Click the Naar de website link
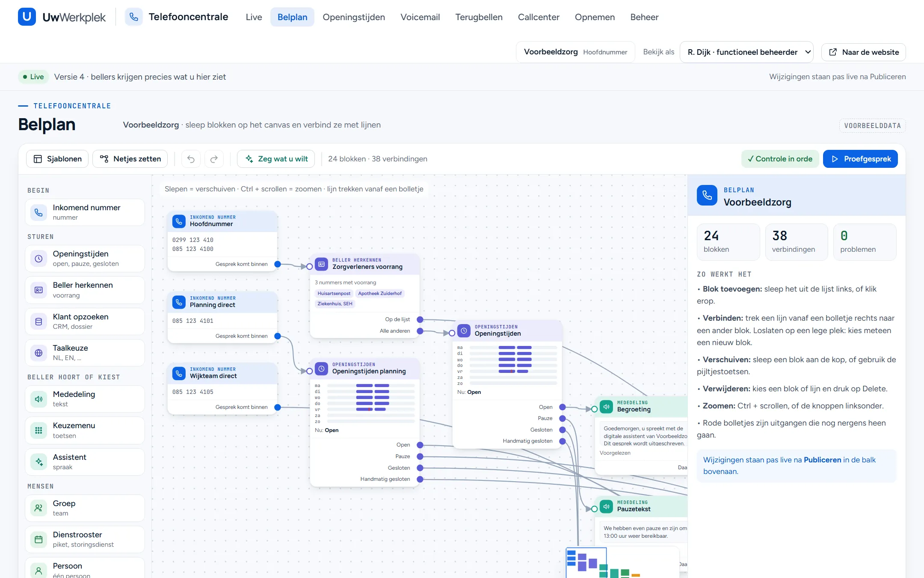The image size is (924, 578). [x=863, y=52]
